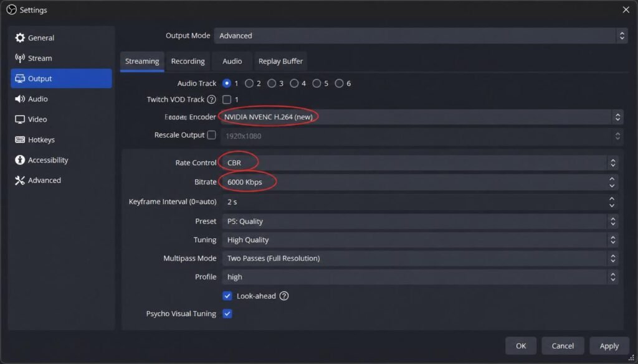
Task: Select audio track 6 radio button
Action: pos(339,83)
